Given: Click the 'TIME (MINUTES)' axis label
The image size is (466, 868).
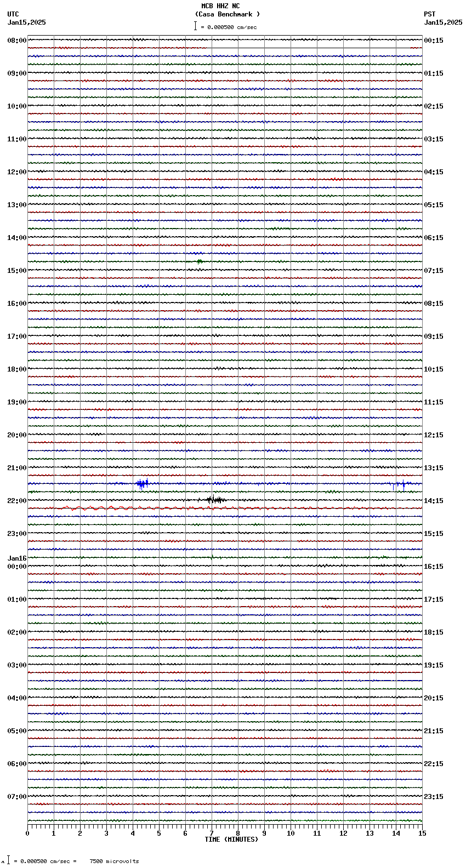Looking at the screenshot, I should click(x=231, y=840).
